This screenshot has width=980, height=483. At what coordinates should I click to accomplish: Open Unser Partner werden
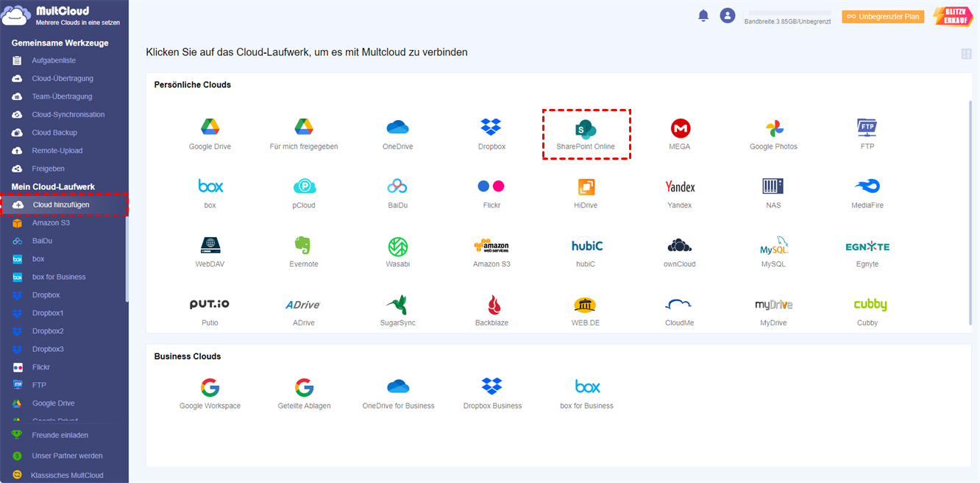tap(67, 456)
